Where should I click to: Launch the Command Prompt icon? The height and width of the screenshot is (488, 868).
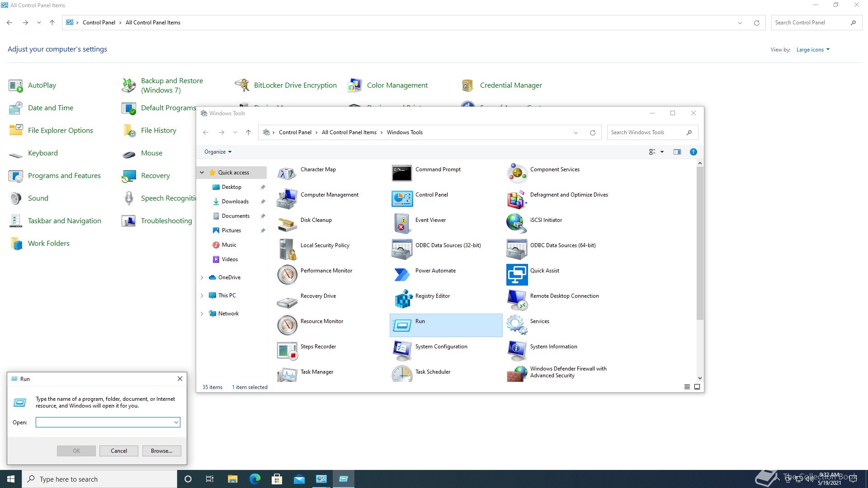click(402, 173)
